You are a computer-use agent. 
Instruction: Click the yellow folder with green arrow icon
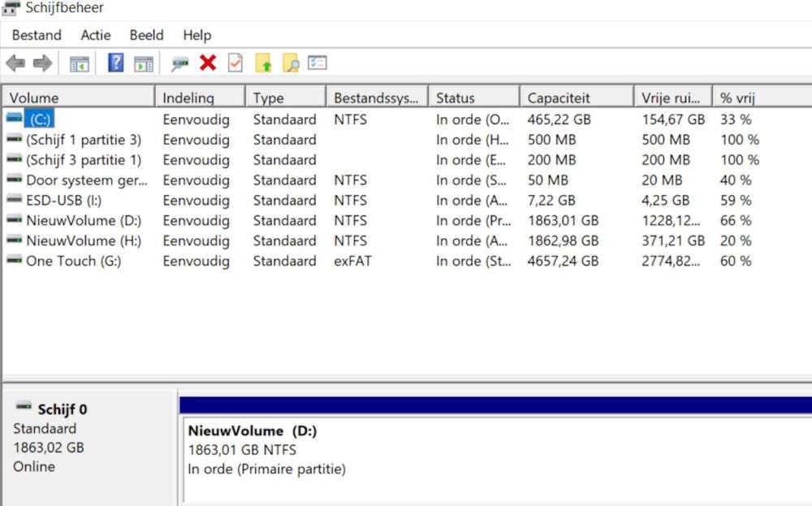click(x=263, y=63)
